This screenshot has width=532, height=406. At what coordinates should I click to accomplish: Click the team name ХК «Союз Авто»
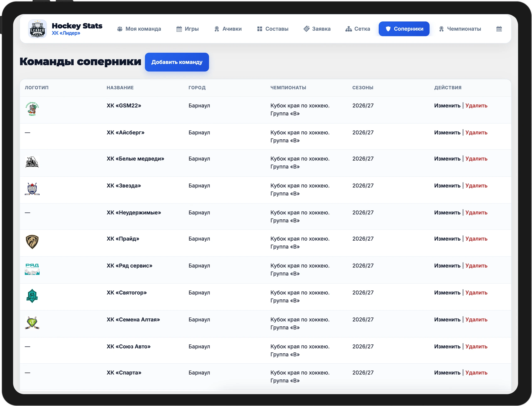(x=129, y=347)
